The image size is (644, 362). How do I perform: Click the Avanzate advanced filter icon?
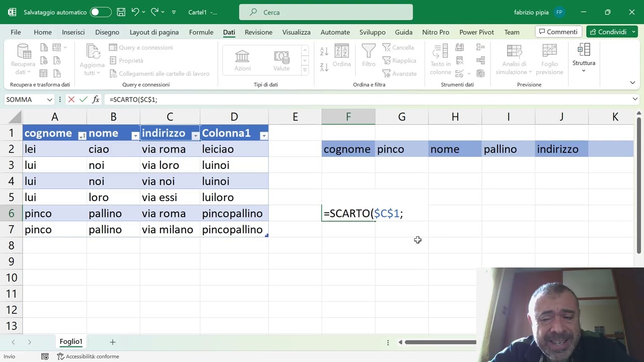tap(399, 73)
